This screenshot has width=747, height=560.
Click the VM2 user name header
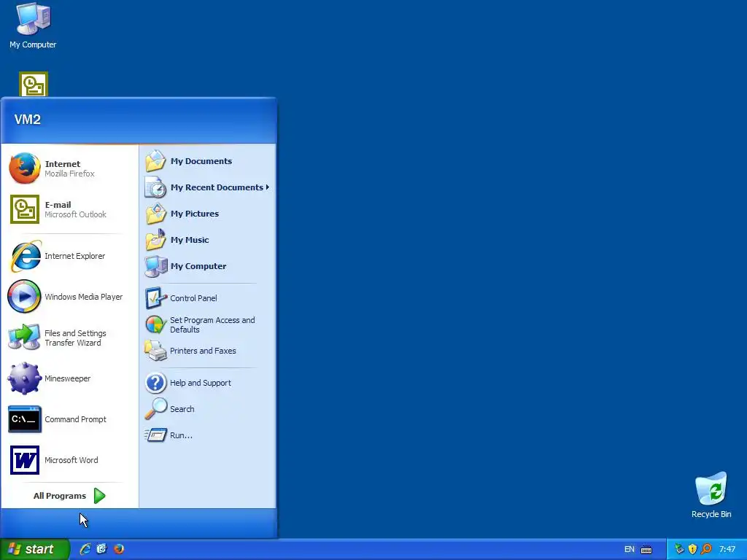(28, 119)
